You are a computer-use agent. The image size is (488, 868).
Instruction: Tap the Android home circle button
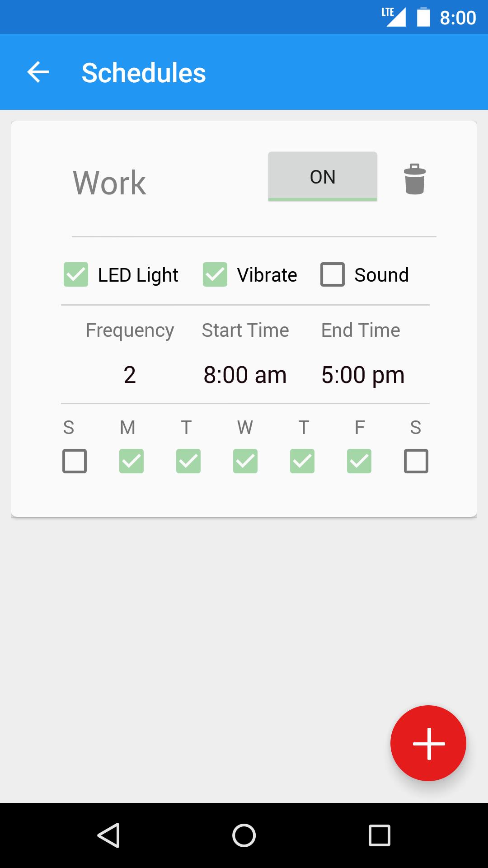coord(244,835)
